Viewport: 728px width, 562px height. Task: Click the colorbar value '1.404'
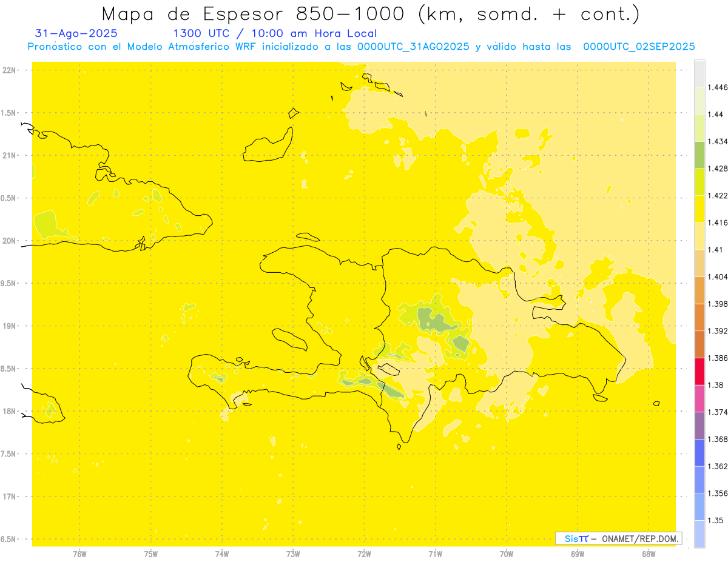click(x=718, y=276)
